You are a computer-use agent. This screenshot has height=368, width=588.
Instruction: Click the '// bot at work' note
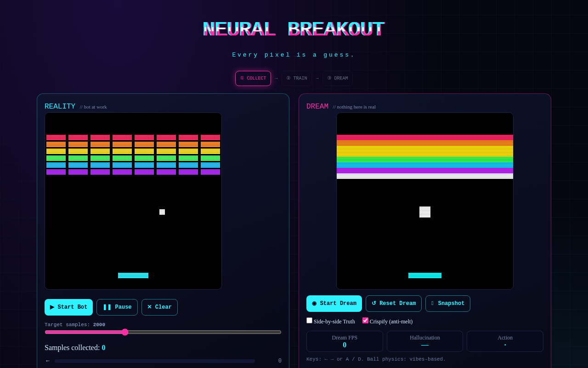pos(93,107)
